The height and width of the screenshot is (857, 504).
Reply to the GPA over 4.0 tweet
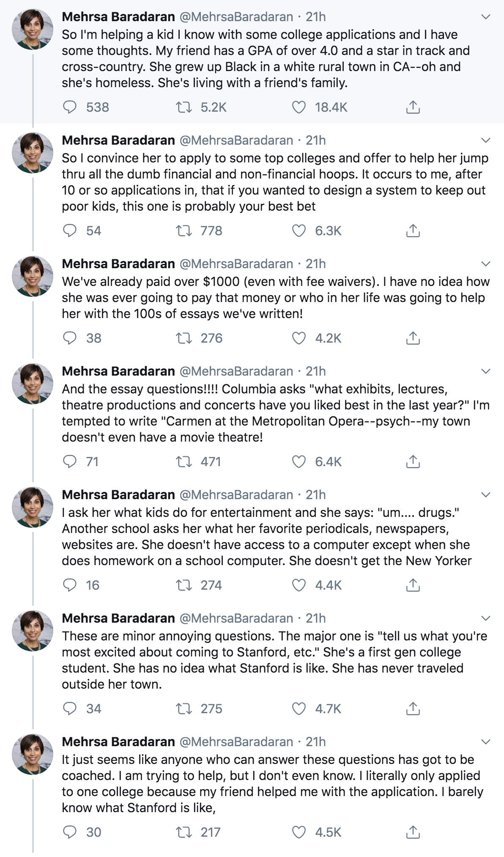coord(70,107)
